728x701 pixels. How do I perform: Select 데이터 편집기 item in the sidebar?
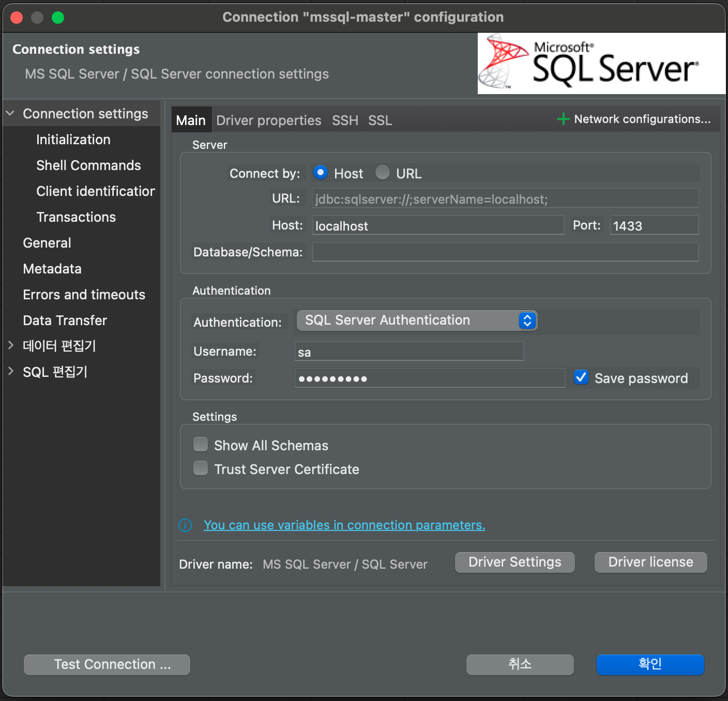click(x=59, y=345)
